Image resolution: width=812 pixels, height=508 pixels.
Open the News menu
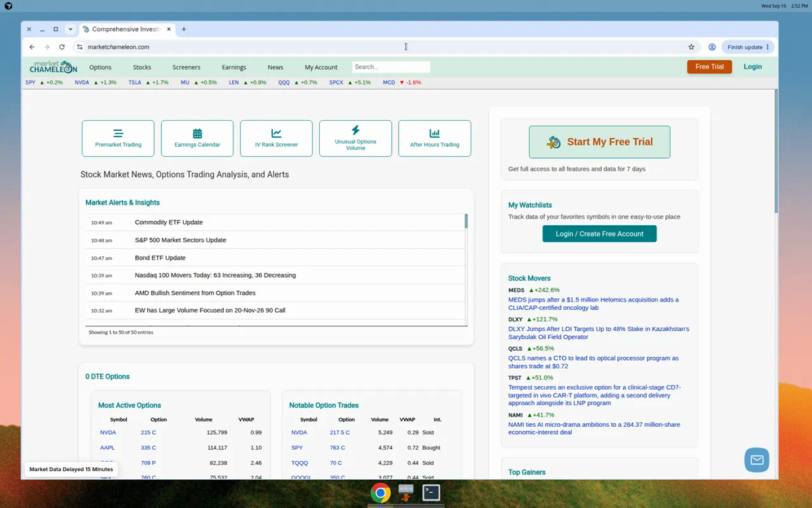point(275,67)
